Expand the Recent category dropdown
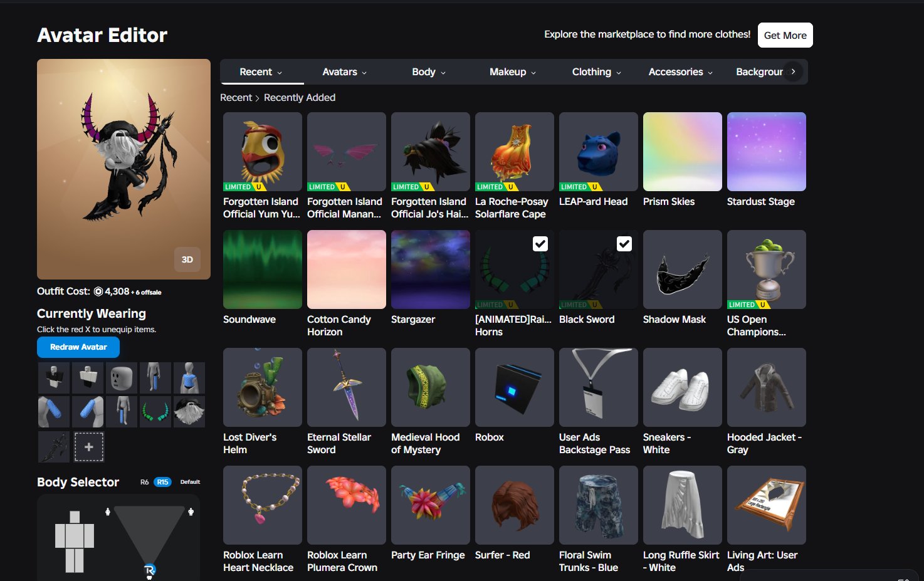 click(261, 72)
